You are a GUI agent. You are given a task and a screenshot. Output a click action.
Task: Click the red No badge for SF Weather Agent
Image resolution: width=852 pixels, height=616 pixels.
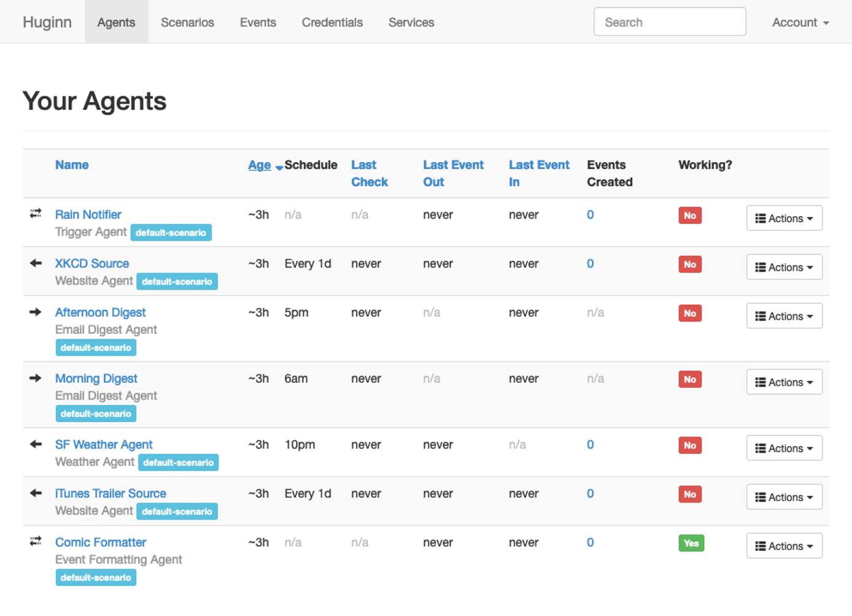[689, 445]
